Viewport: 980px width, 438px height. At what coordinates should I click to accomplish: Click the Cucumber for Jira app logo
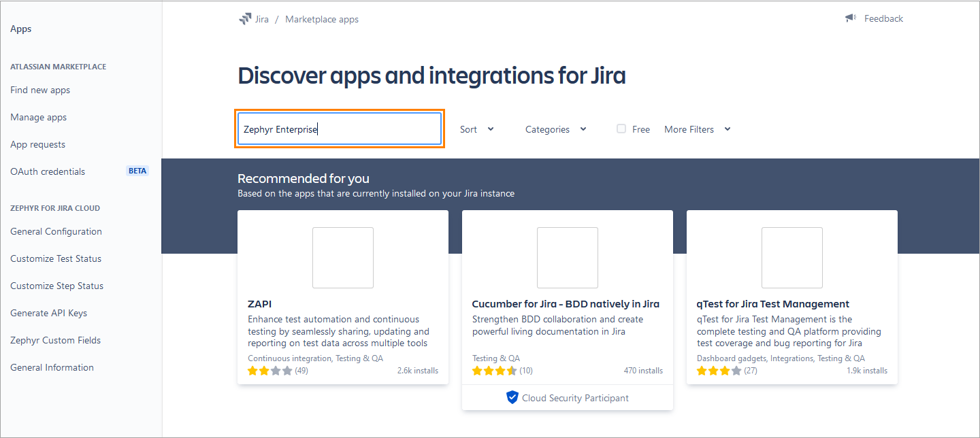568,258
